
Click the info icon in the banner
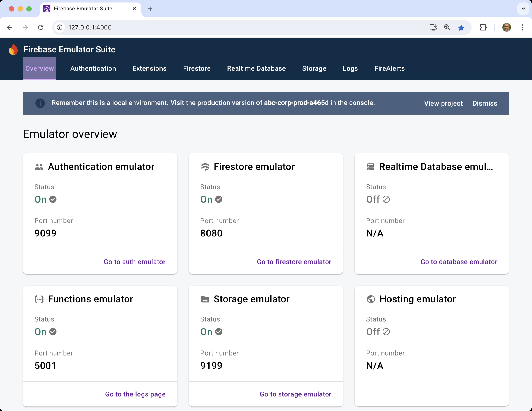point(40,103)
